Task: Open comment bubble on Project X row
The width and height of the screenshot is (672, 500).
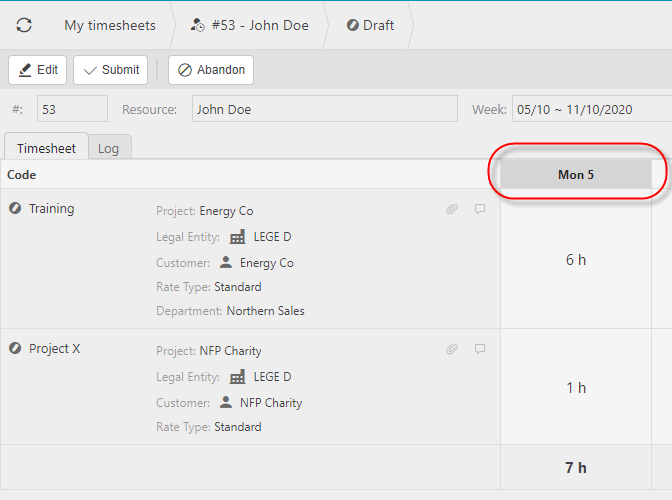Action: 480,349
